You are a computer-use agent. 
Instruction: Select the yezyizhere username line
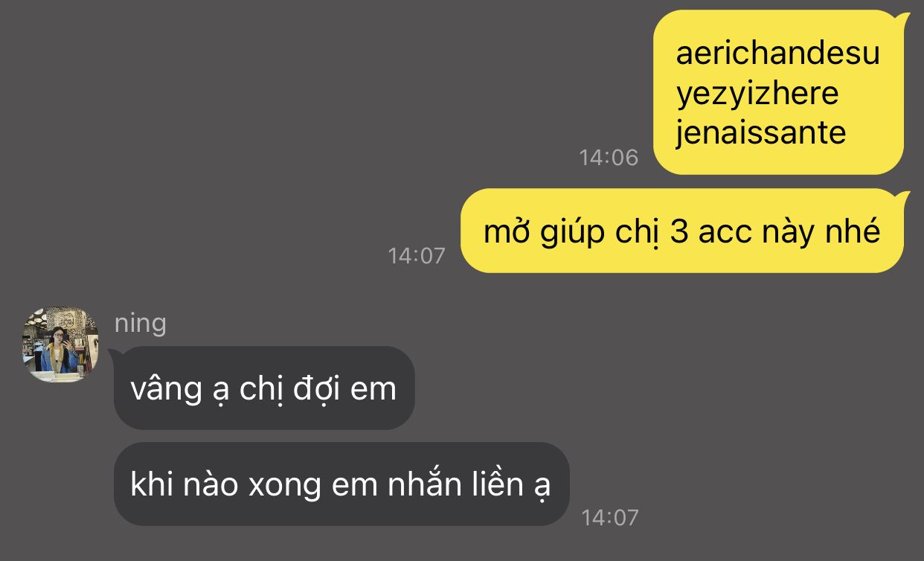[x=757, y=93]
